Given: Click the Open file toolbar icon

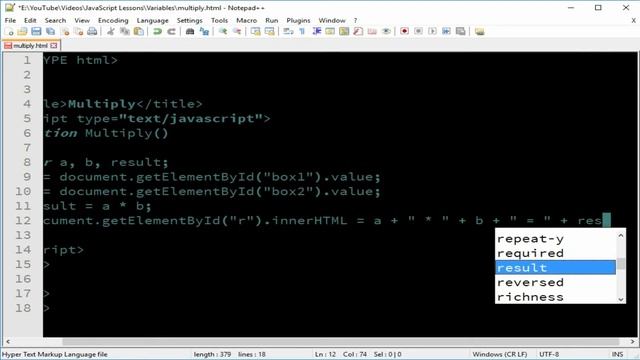Looking at the screenshot, I should click(x=22, y=31).
